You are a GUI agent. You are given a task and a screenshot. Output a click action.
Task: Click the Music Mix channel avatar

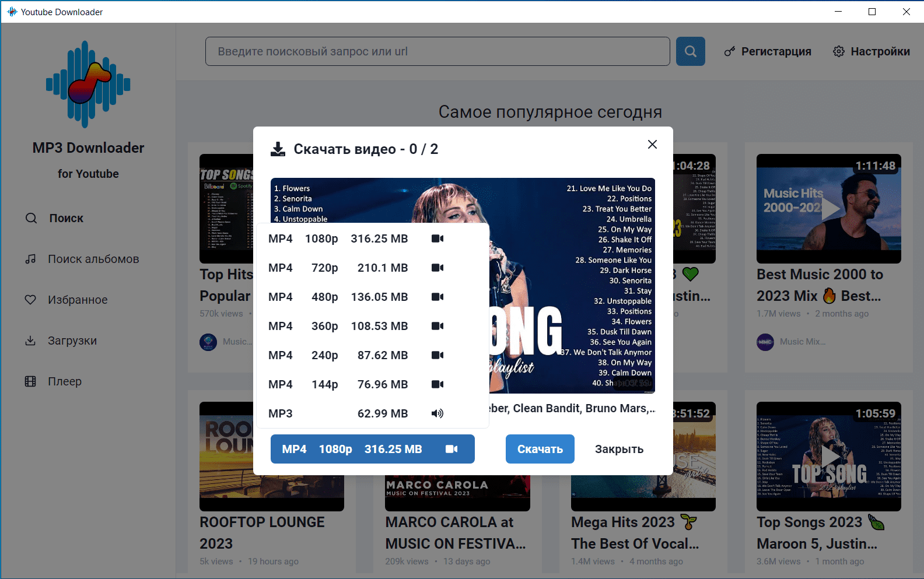click(x=765, y=342)
